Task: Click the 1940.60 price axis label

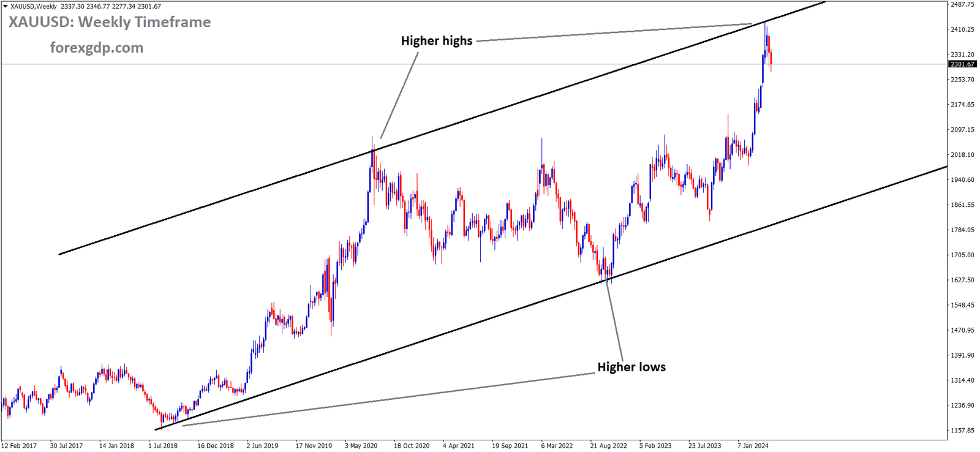Action: 962,180
